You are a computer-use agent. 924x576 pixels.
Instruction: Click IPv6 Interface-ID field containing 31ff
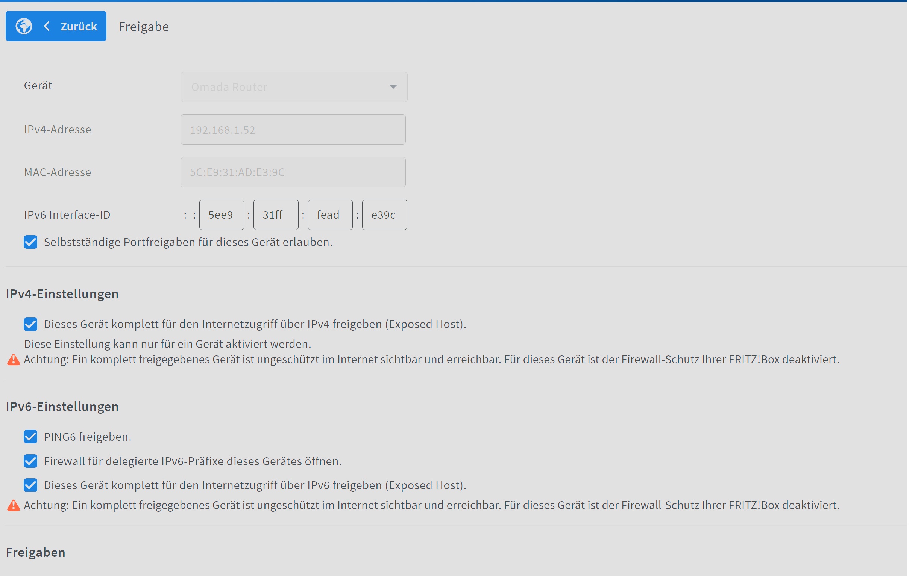coord(276,215)
